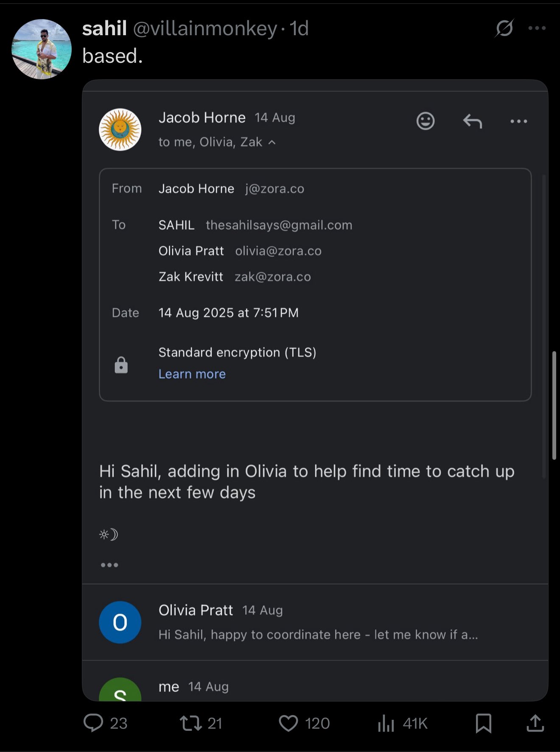The width and height of the screenshot is (560, 752).
Task: Expand trimmed content dots below signature
Action: point(109,565)
